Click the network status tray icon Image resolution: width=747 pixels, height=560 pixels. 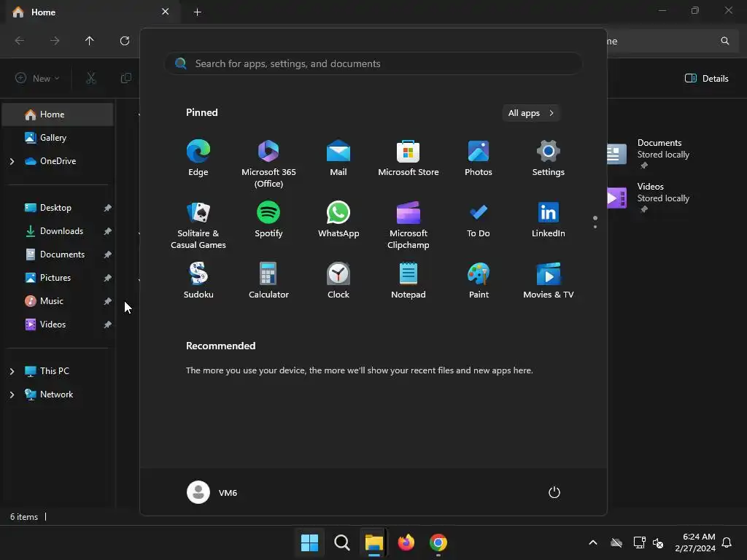coord(639,542)
